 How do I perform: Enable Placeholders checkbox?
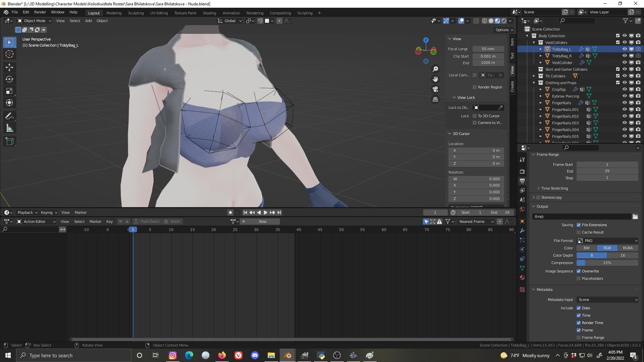click(x=579, y=279)
